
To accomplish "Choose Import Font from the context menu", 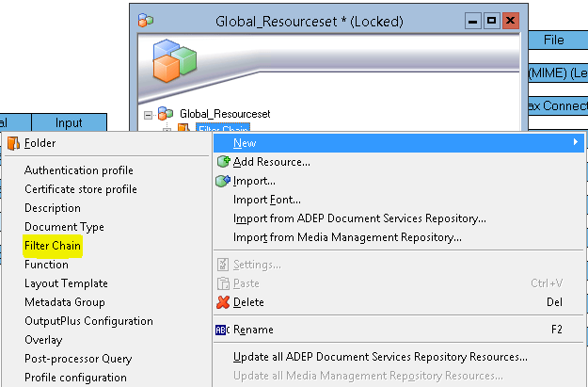I will coord(267,200).
